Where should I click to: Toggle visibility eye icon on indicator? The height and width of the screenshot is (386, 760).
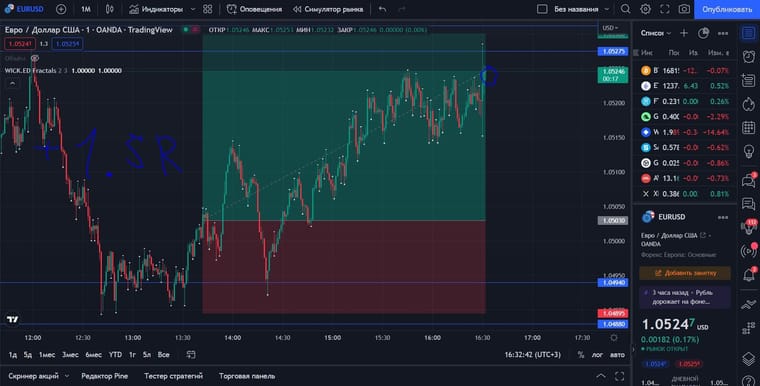(34, 58)
